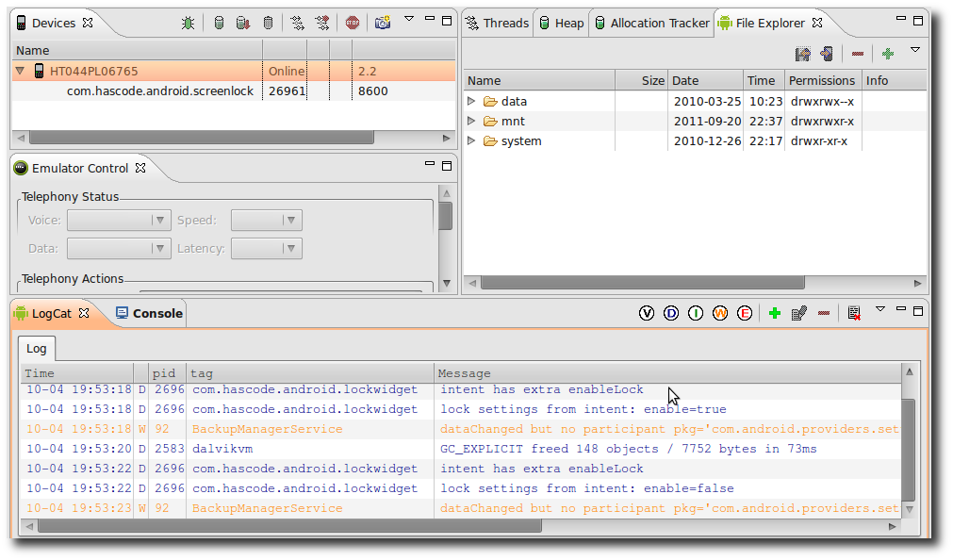Click the Dump HPROF file icon
The image size is (953, 560).
[243, 23]
